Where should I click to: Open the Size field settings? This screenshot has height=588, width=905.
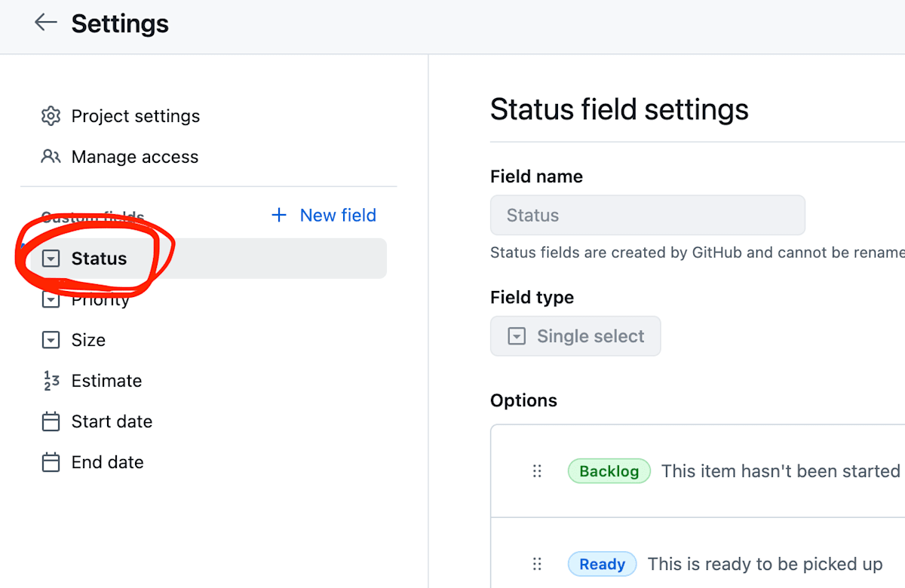(88, 340)
